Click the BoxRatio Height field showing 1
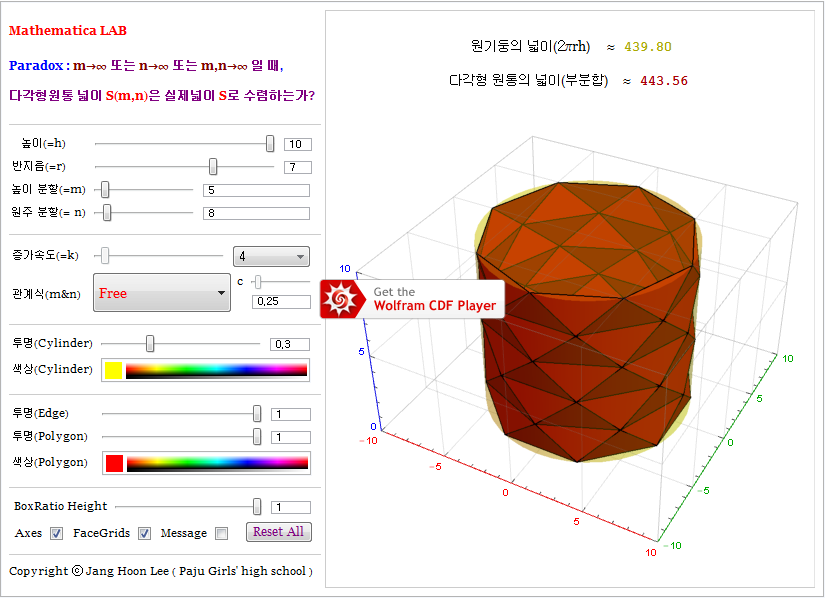Viewport: 825px width, 599px height. point(291,507)
